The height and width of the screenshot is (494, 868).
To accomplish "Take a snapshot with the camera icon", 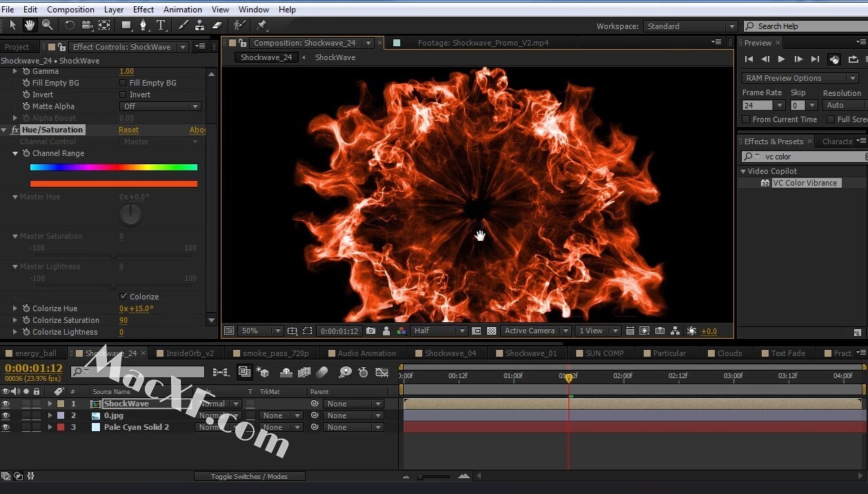I will [x=371, y=331].
